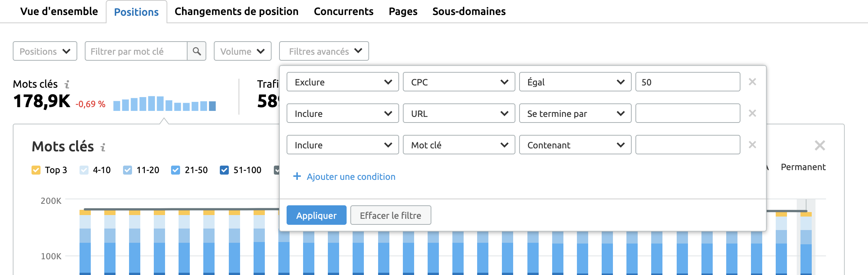Image resolution: width=868 pixels, height=275 pixels.
Task: Focus the Filtrer par mot clé field
Action: (x=136, y=51)
